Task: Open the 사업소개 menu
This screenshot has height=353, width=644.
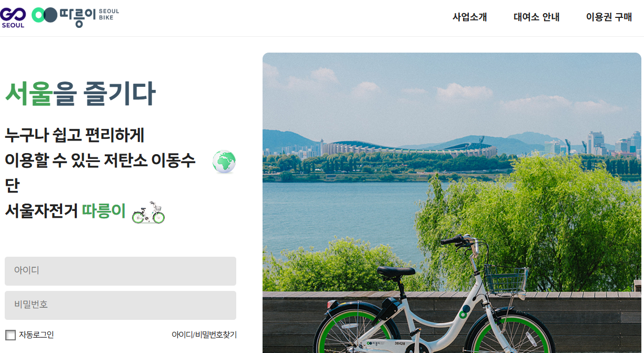Action: click(470, 17)
